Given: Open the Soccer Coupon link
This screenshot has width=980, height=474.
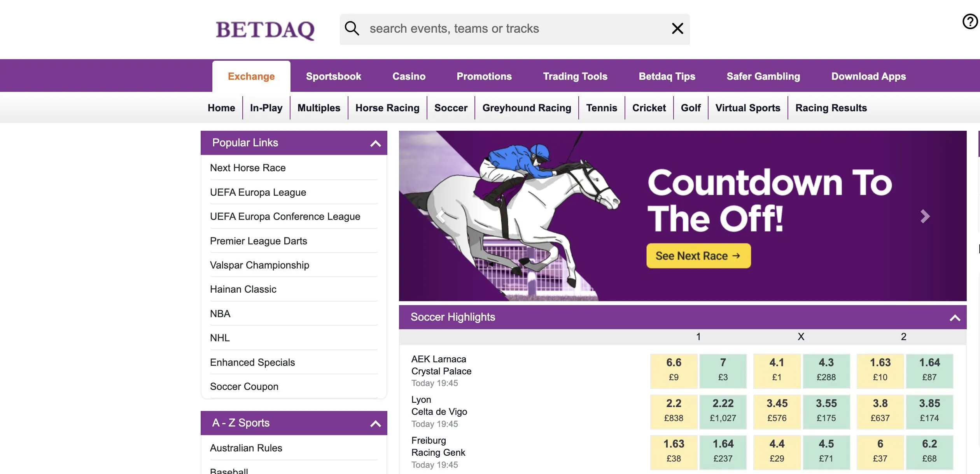Looking at the screenshot, I should point(244,386).
